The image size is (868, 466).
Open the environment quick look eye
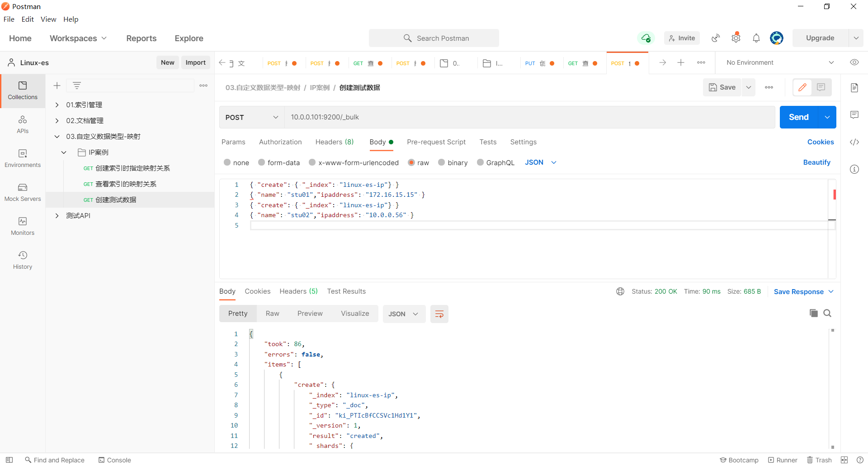(854, 62)
